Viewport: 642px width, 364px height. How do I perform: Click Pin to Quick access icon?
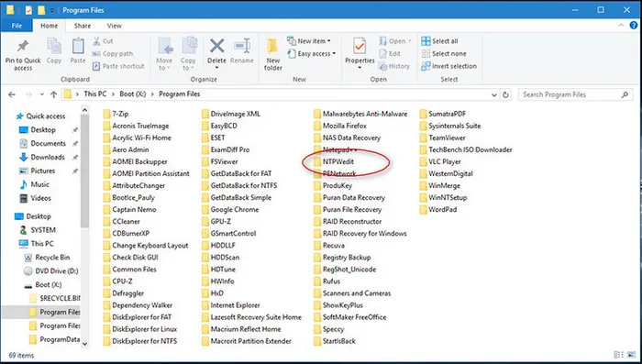coord(23,47)
